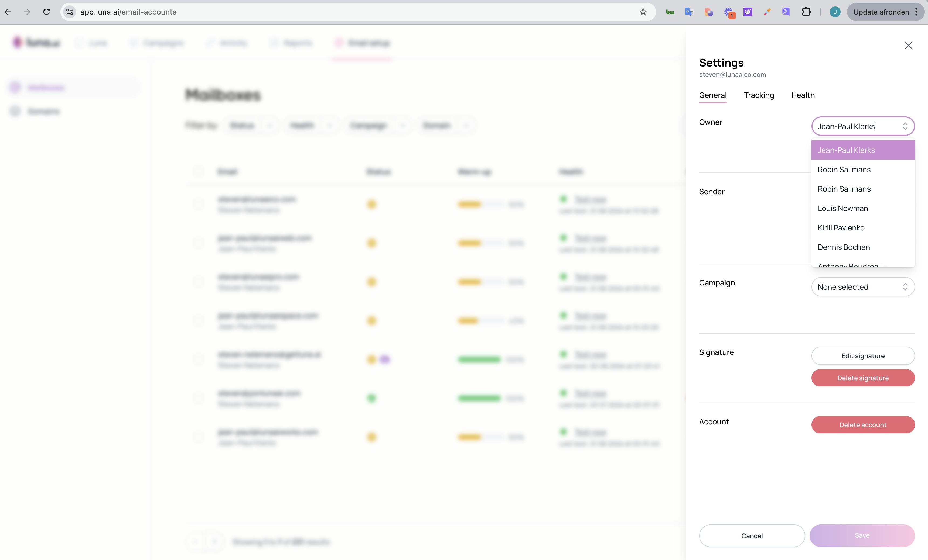Screen dimensions: 928x560
Task: Open site information icon in address bar
Action: (x=70, y=12)
